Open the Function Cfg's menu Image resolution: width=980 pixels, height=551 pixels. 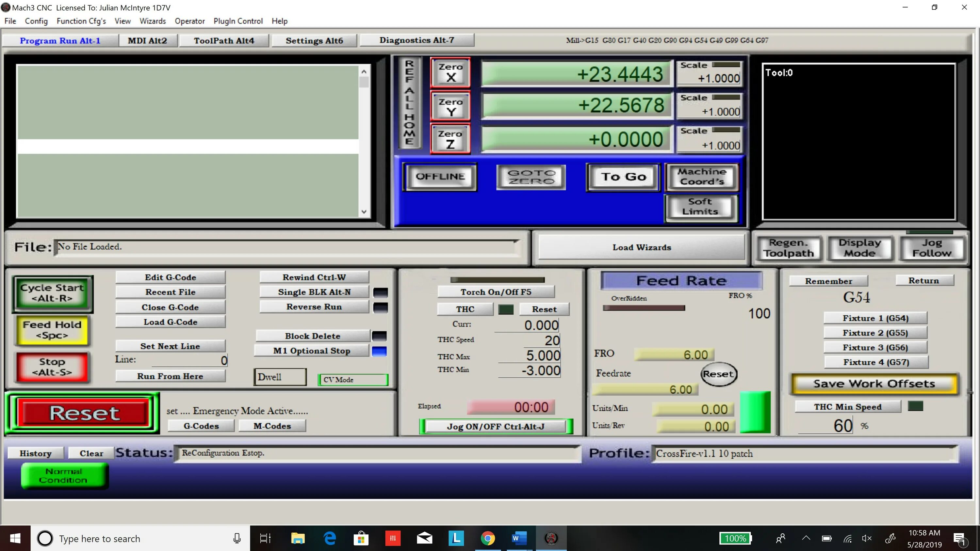pyautogui.click(x=81, y=21)
